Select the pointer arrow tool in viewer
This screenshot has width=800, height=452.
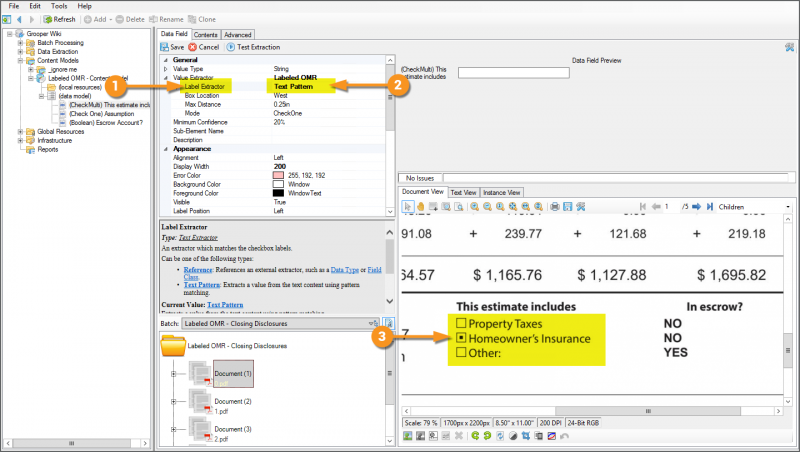(x=408, y=207)
